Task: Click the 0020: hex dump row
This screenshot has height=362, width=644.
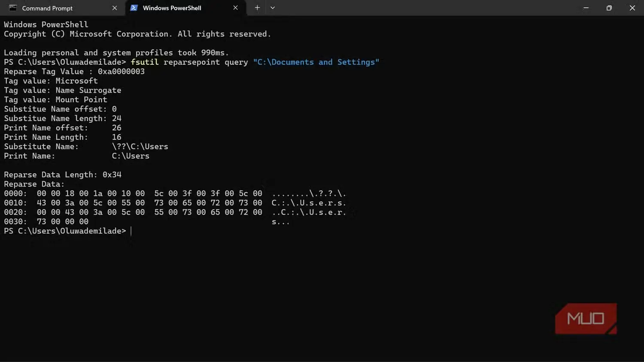Action: point(175,213)
